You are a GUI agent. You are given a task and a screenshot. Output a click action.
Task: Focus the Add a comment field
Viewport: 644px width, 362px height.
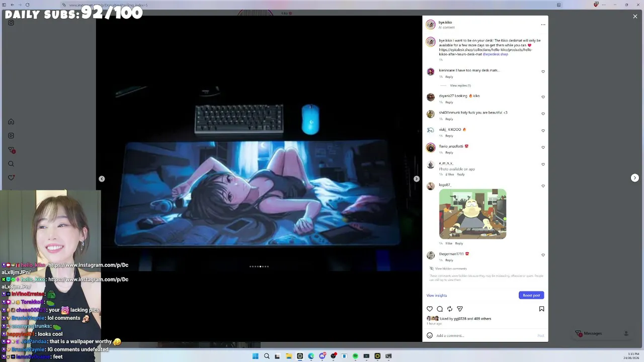point(486,335)
